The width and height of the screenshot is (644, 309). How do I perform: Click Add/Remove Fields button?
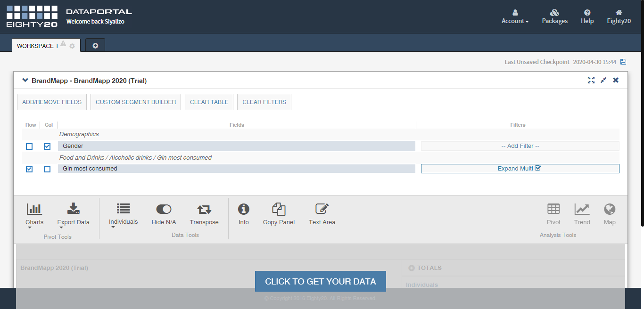[52, 102]
